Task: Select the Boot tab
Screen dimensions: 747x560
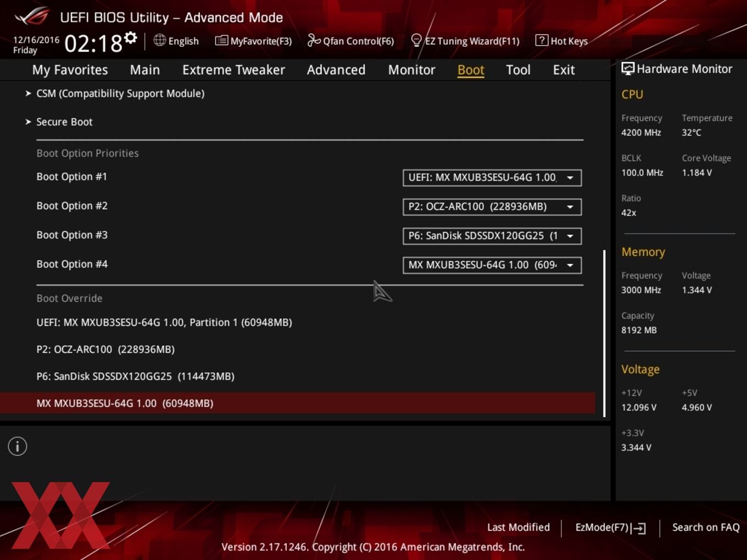Action: pyautogui.click(x=471, y=70)
